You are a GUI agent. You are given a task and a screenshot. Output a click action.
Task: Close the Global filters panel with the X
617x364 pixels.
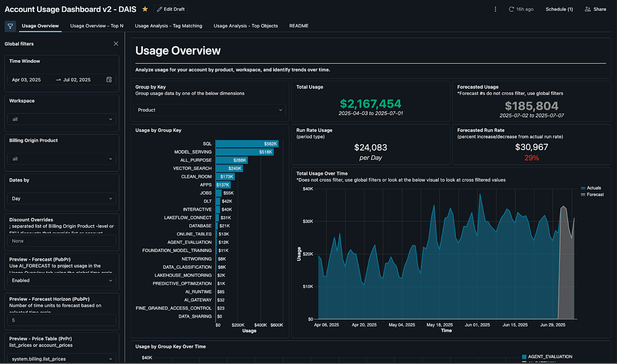[x=116, y=44]
